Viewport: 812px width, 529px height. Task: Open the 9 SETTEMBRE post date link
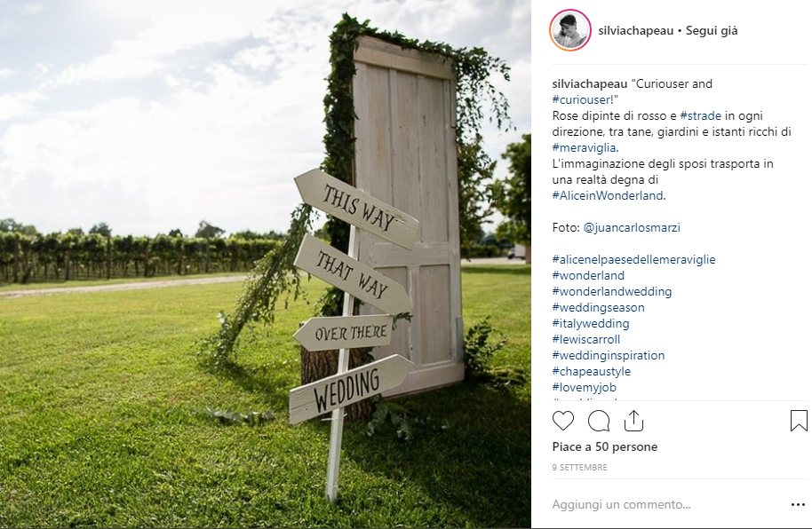579,468
